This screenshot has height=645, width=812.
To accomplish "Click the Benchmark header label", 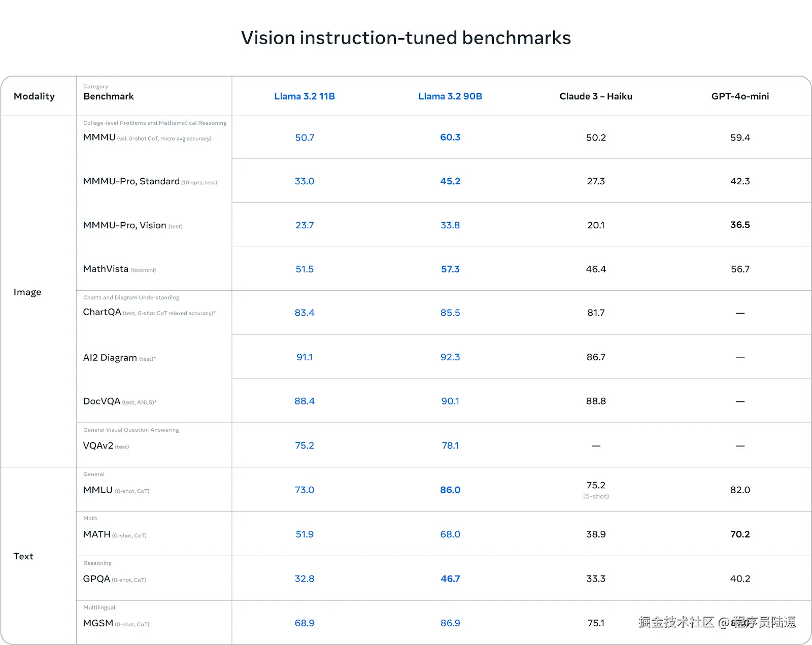I will (109, 96).
